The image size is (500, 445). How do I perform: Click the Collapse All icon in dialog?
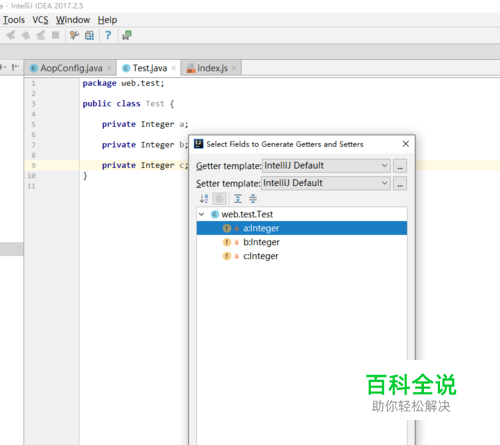click(253, 199)
